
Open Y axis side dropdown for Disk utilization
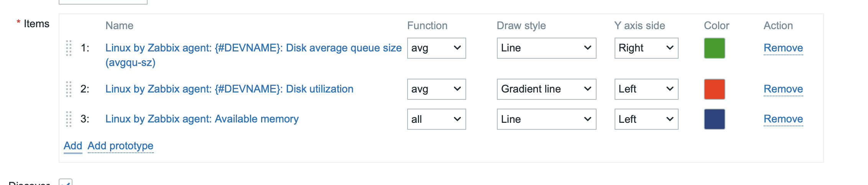tap(646, 89)
